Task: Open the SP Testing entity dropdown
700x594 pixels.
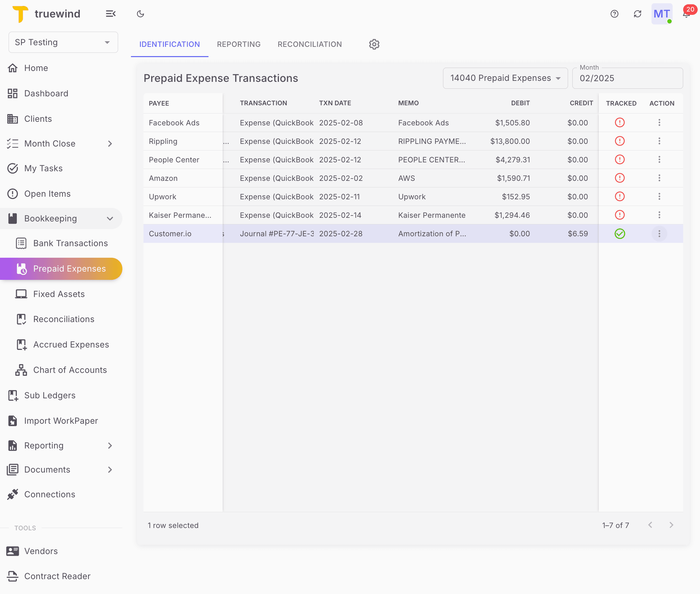Action: [x=63, y=42]
